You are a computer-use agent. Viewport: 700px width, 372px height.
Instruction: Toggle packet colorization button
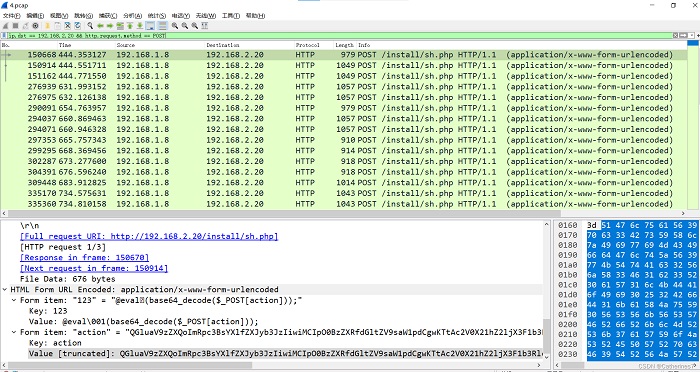tap(162, 26)
